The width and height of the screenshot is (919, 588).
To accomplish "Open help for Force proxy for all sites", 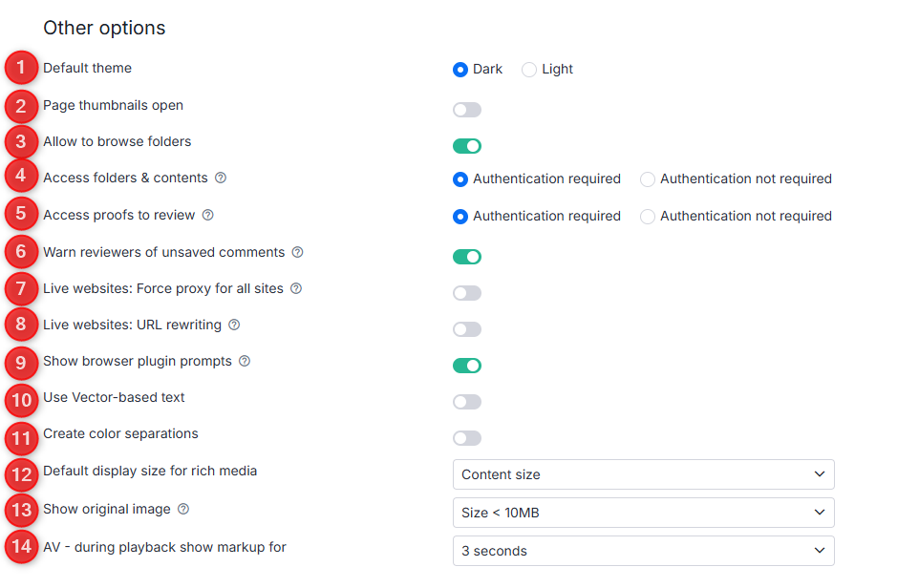I will 296,288.
